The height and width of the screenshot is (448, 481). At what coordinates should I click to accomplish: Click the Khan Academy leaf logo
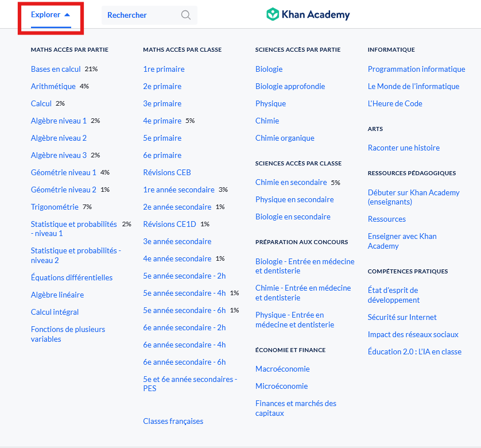pos(273,14)
